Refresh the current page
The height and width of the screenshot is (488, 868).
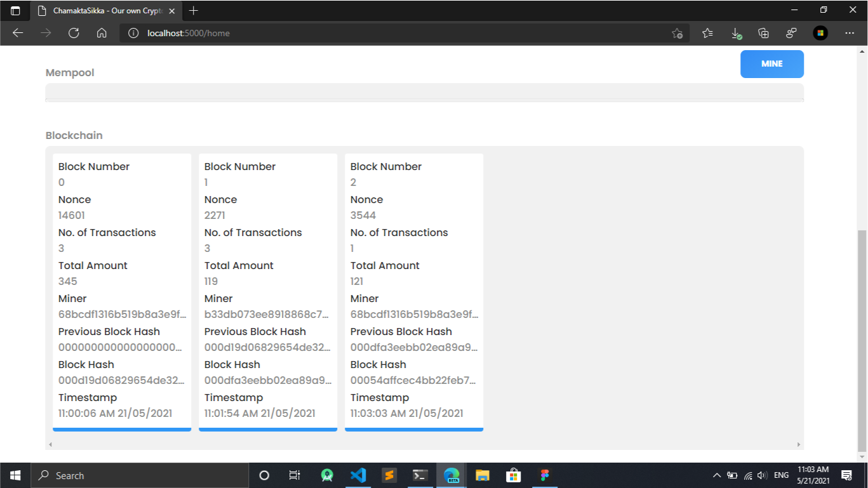(74, 33)
